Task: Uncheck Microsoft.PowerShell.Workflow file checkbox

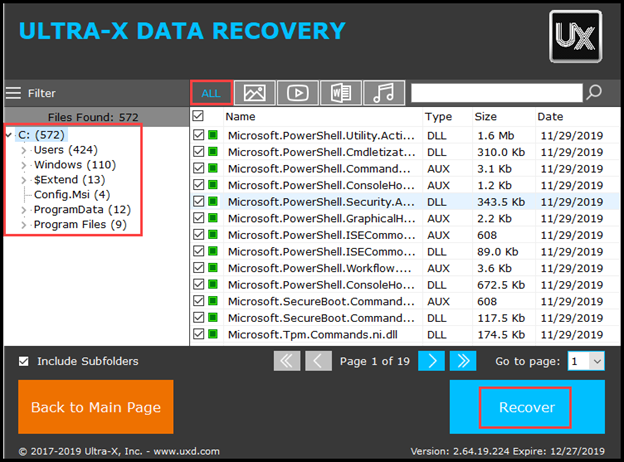Action: click(x=199, y=267)
